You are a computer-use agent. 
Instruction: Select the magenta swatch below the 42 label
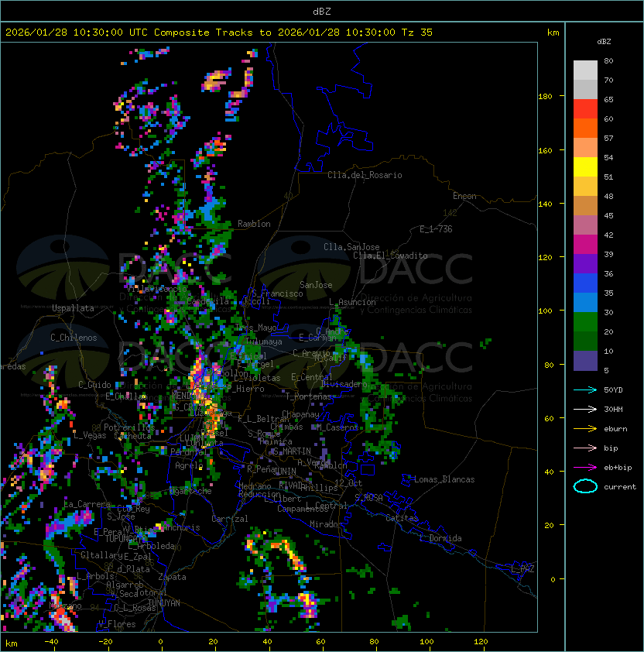point(585,245)
